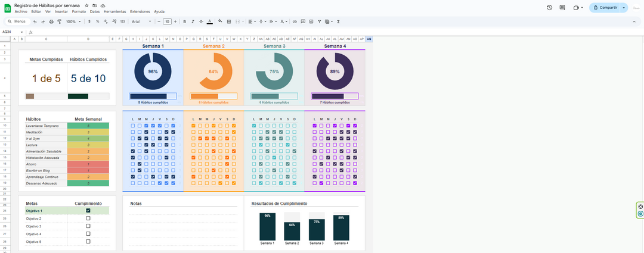Open the fill color picker
The image size is (644, 253).
[x=221, y=21]
